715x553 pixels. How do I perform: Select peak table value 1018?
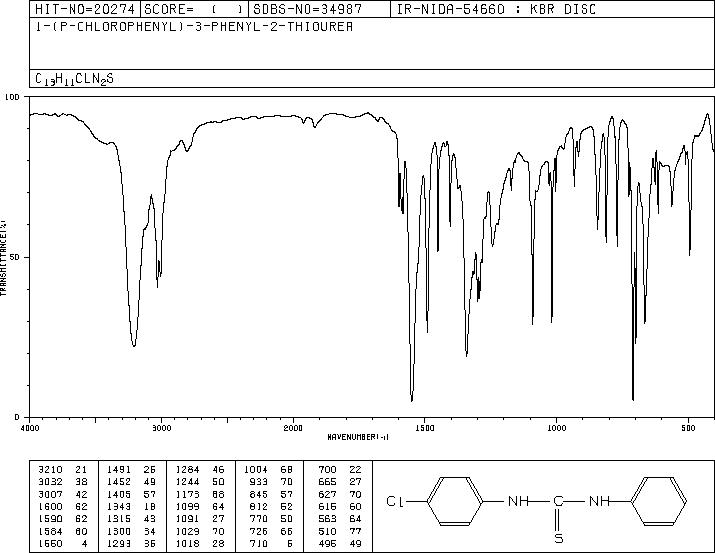click(187, 543)
